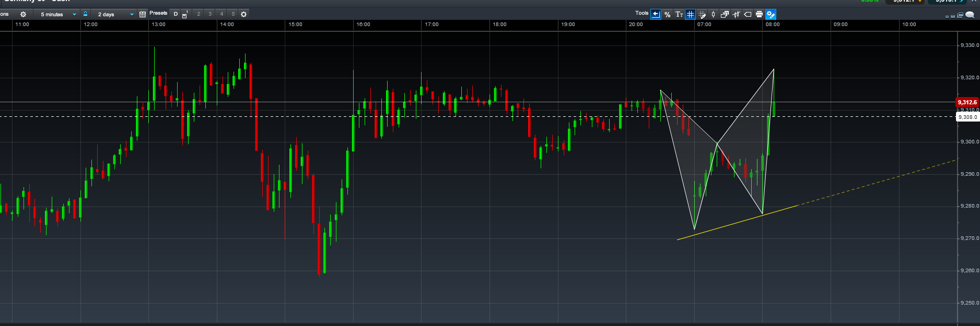Click the small minimize panel icon
This screenshot has height=326, width=980.
coord(948,16)
